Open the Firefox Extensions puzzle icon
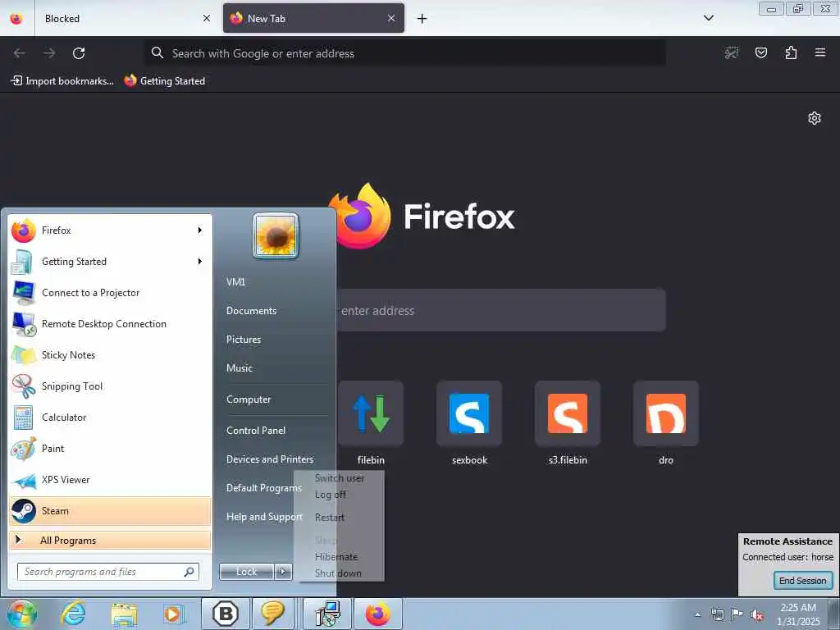The width and height of the screenshot is (840, 630). 791,52
